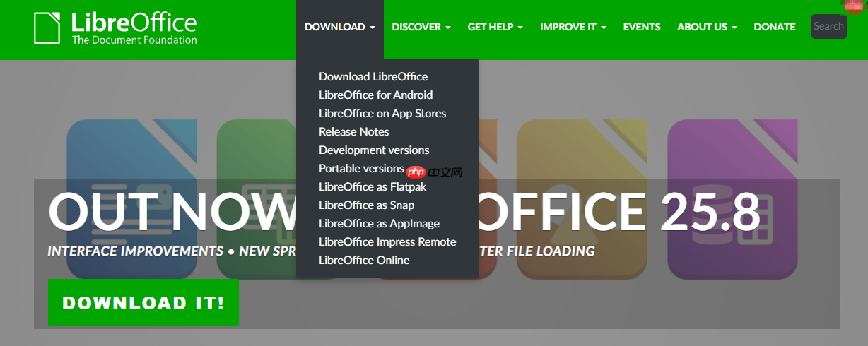Select LibreOffice Impress Remote

point(387,241)
